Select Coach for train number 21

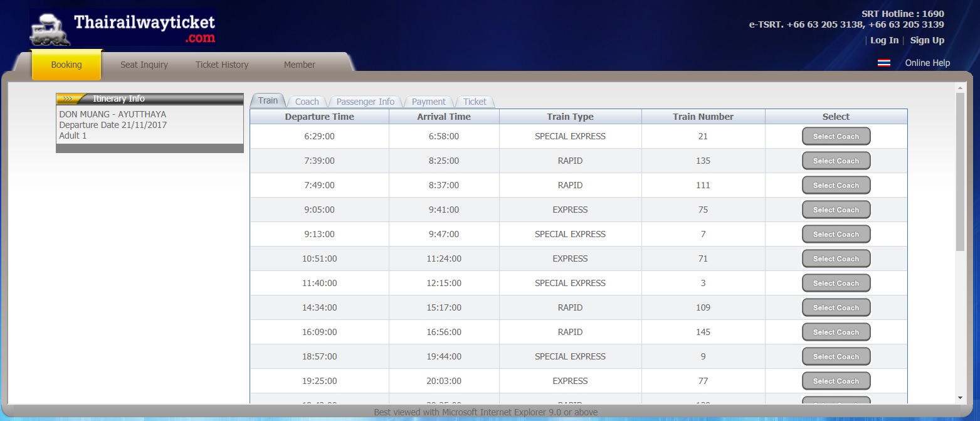[x=836, y=136]
